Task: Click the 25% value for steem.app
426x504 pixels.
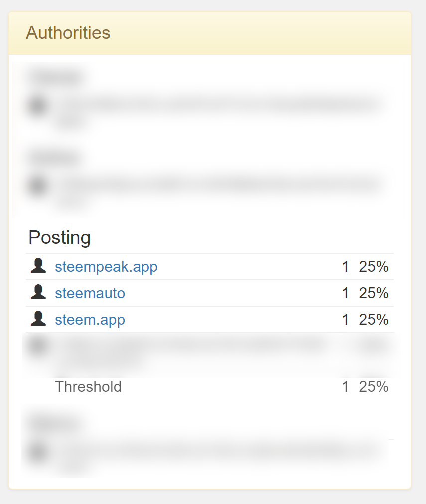Action: (x=373, y=320)
